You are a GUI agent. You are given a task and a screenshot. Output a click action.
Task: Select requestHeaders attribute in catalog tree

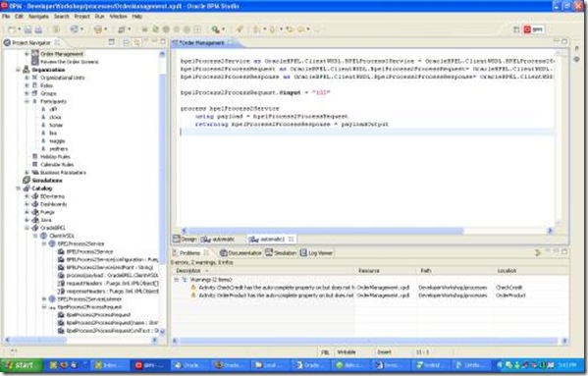(x=113, y=284)
